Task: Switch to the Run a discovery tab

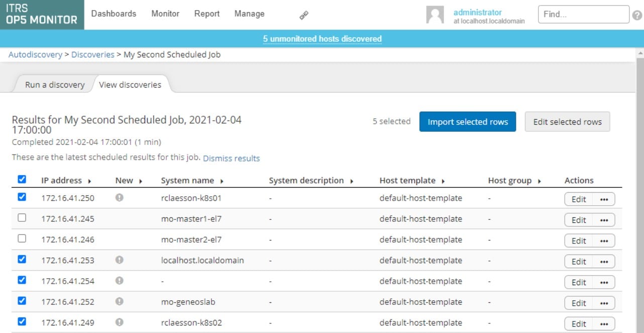Action: pyautogui.click(x=55, y=85)
